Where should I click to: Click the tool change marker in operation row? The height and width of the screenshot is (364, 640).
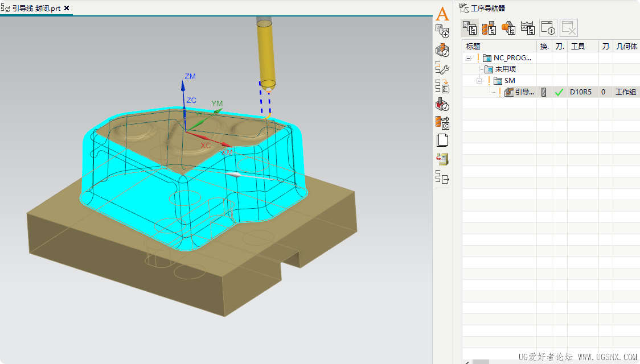[544, 92]
